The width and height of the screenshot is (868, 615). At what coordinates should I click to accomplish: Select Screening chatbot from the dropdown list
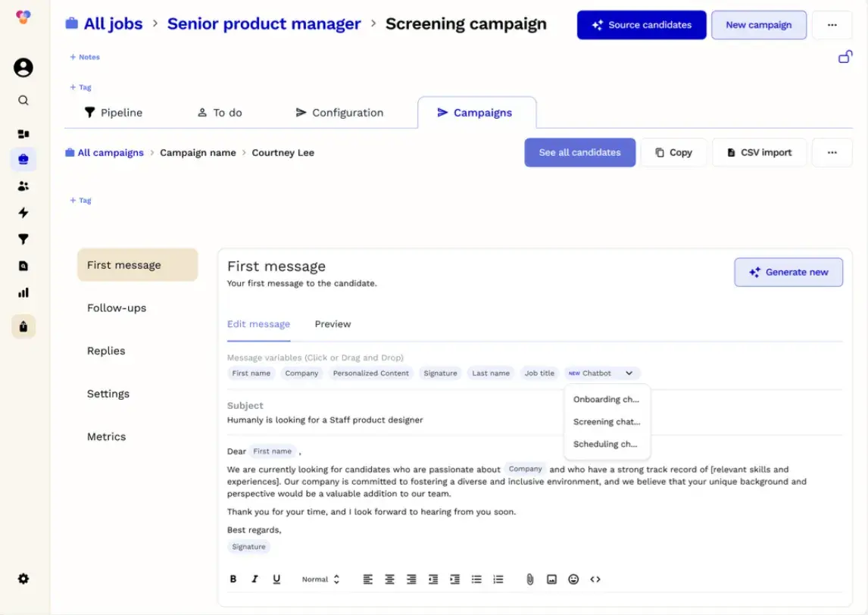[x=607, y=422]
